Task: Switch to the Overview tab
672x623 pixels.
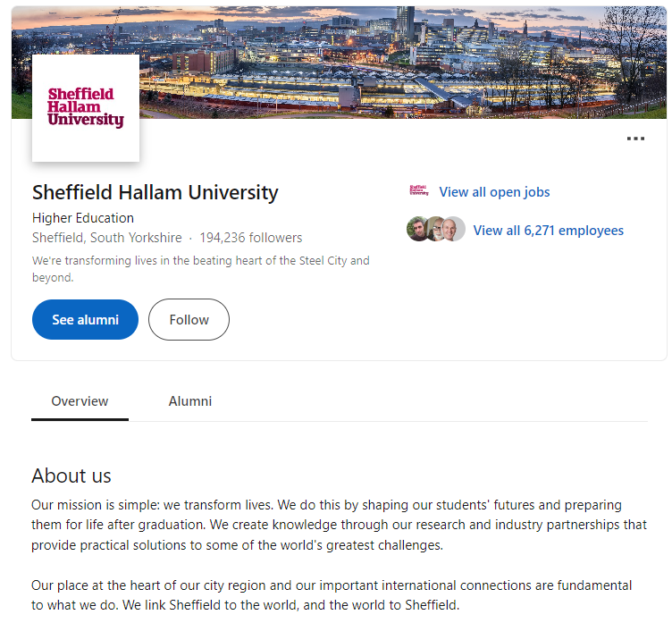Action: pos(80,401)
